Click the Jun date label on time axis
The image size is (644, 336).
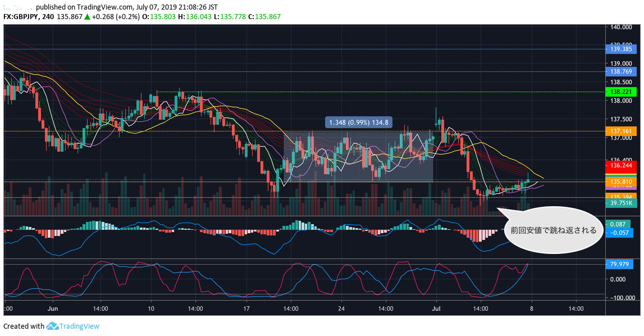point(53,308)
